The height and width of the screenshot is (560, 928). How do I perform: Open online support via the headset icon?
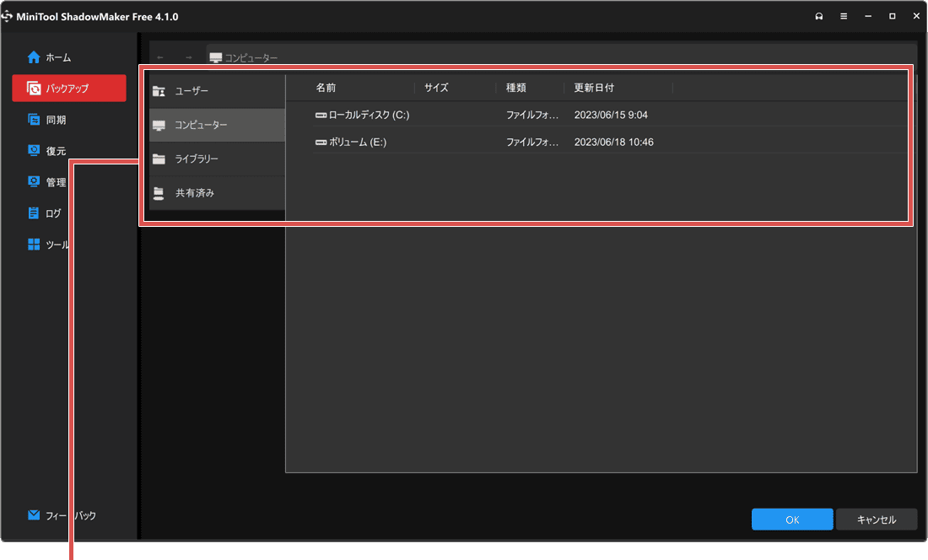click(x=818, y=15)
